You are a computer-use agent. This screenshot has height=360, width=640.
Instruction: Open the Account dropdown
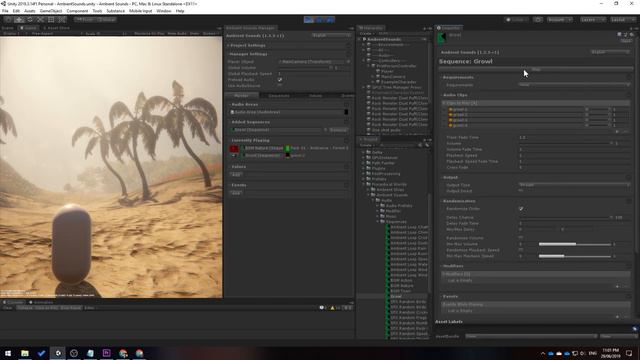(x=560, y=20)
